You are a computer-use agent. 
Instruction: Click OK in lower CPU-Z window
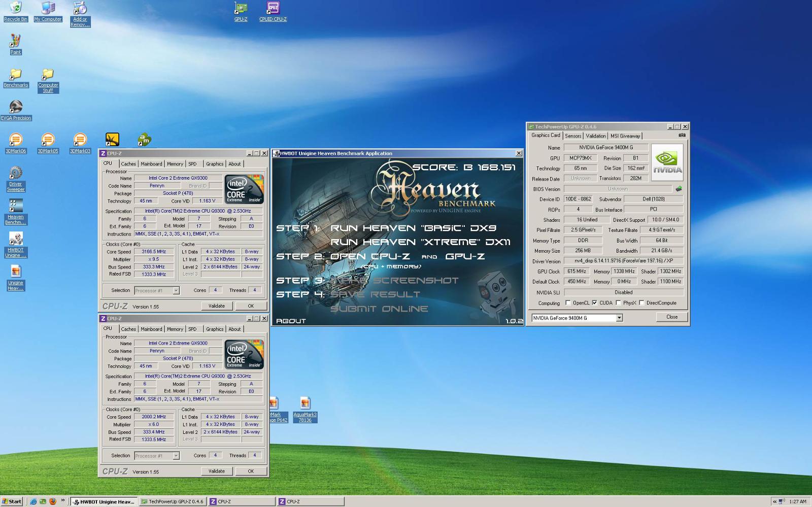click(x=251, y=471)
